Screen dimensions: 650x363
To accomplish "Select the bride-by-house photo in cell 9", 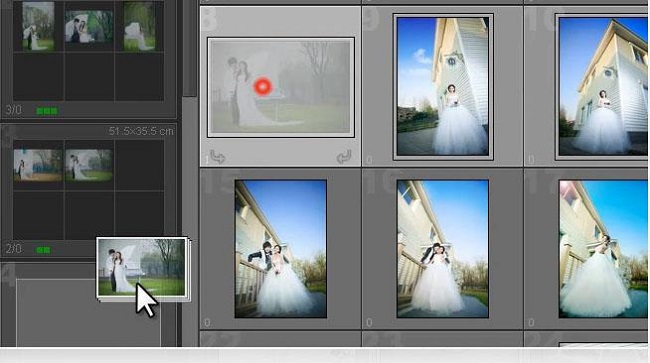I will [443, 86].
